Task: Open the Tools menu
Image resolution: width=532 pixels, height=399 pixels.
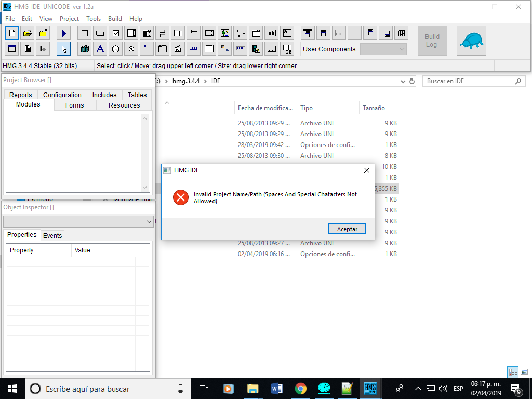Action: click(94, 19)
